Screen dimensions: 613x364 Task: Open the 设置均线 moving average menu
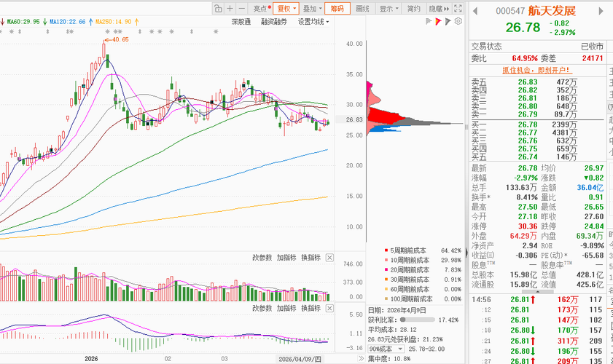coord(313,22)
